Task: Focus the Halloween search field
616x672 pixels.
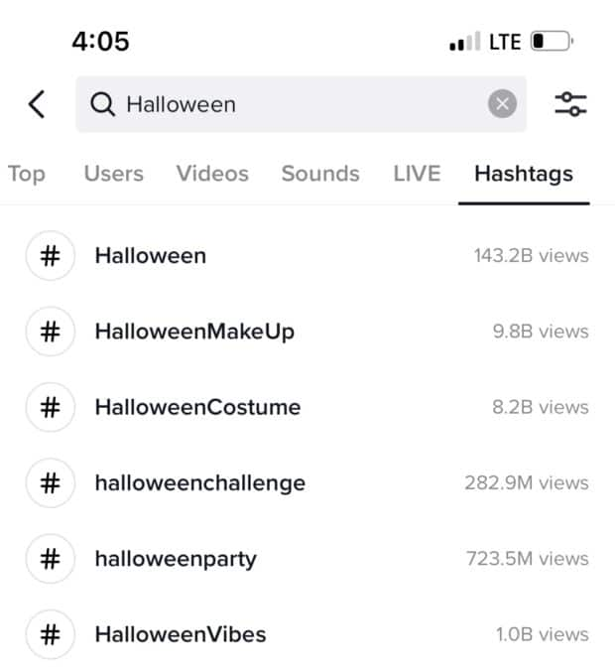Action: [302, 104]
